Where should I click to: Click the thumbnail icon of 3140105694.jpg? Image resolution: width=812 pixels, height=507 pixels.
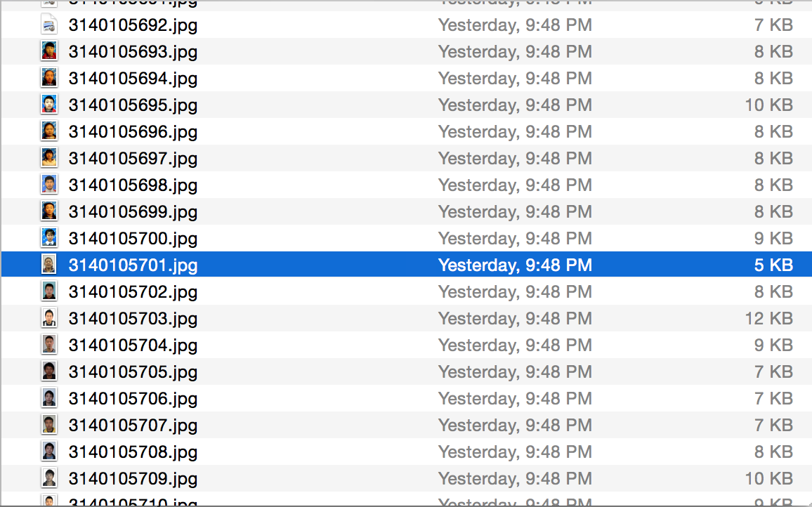tap(49, 78)
